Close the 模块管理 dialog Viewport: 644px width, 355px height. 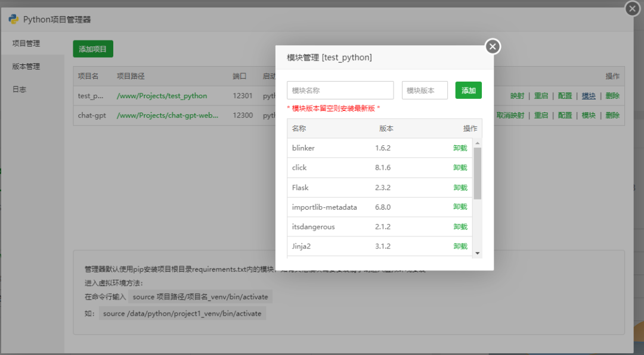click(493, 46)
